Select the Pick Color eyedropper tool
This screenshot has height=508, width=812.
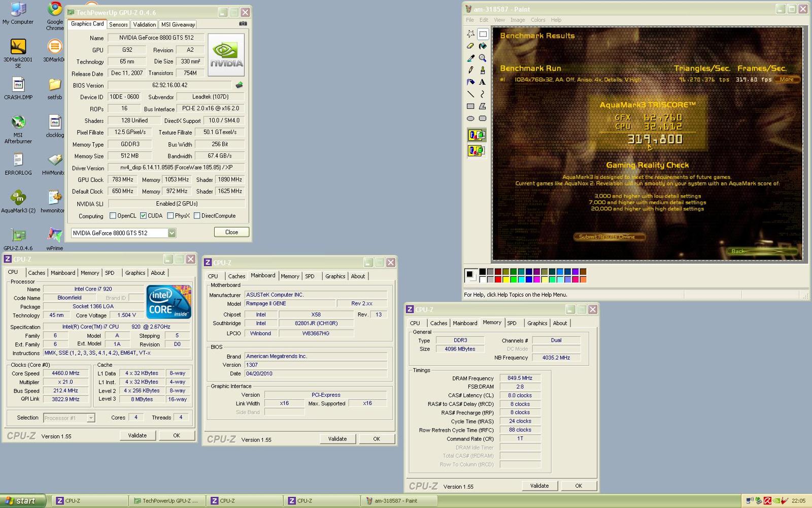(470, 58)
